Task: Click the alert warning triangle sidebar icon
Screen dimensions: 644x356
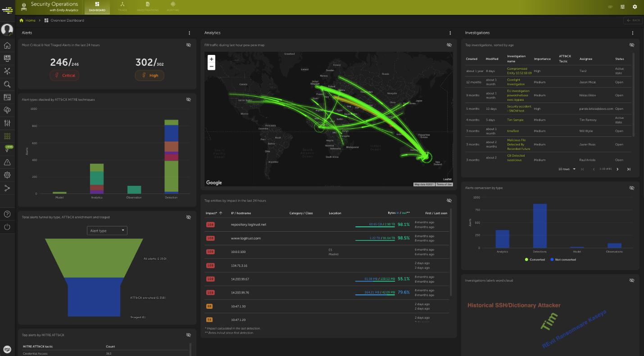Action: (x=7, y=162)
